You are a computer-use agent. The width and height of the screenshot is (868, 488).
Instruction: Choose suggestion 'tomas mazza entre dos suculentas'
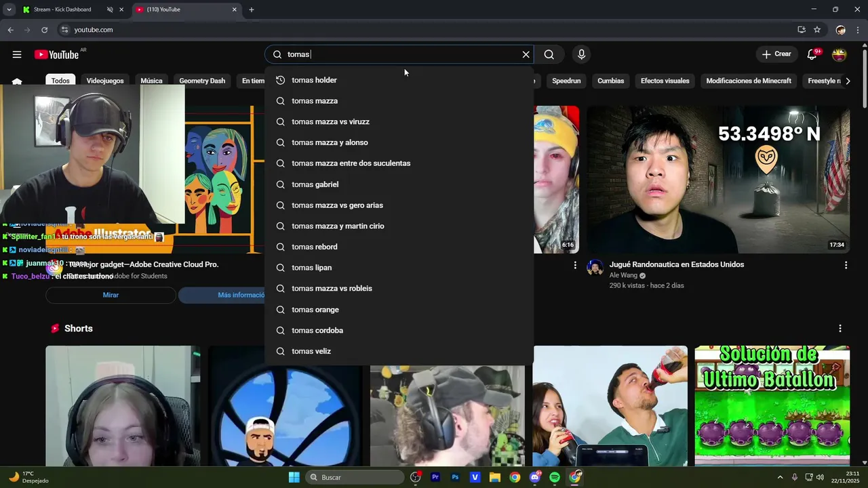point(399,163)
